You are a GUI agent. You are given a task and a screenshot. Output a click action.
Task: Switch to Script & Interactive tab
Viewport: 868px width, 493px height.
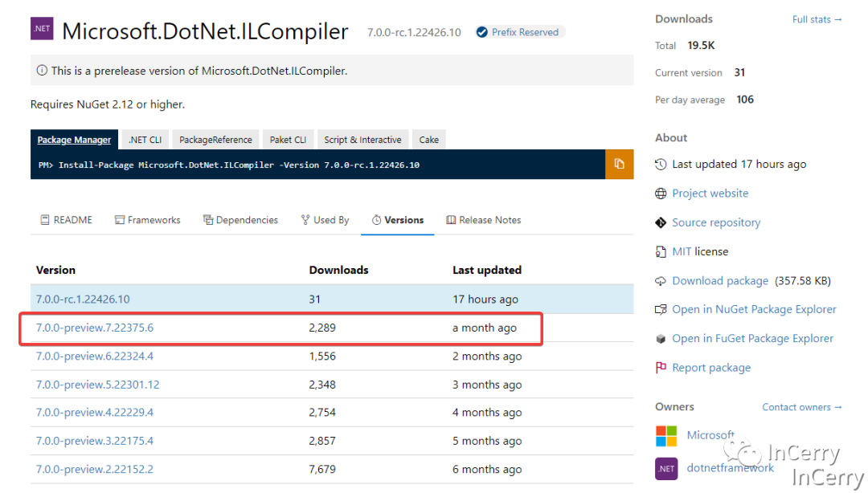pos(362,140)
